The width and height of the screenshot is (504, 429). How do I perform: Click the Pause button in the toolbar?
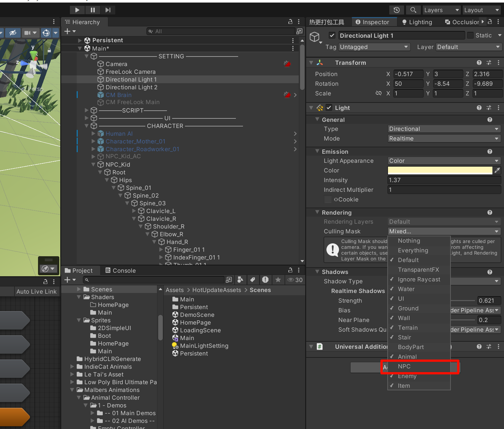93,10
